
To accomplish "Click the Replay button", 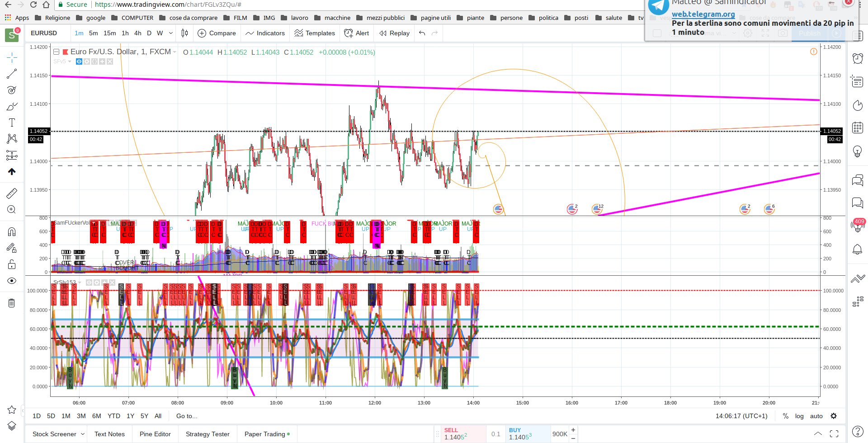I will (395, 33).
